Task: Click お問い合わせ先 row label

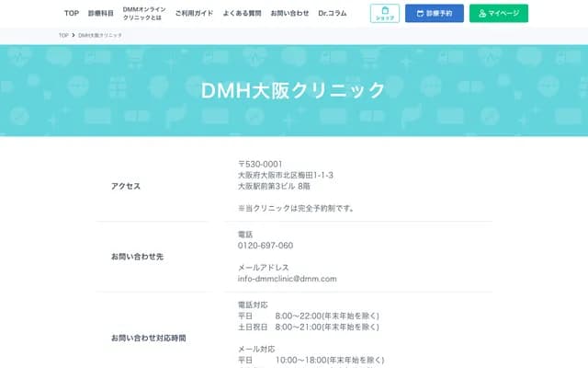Action: click(x=137, y=257)
